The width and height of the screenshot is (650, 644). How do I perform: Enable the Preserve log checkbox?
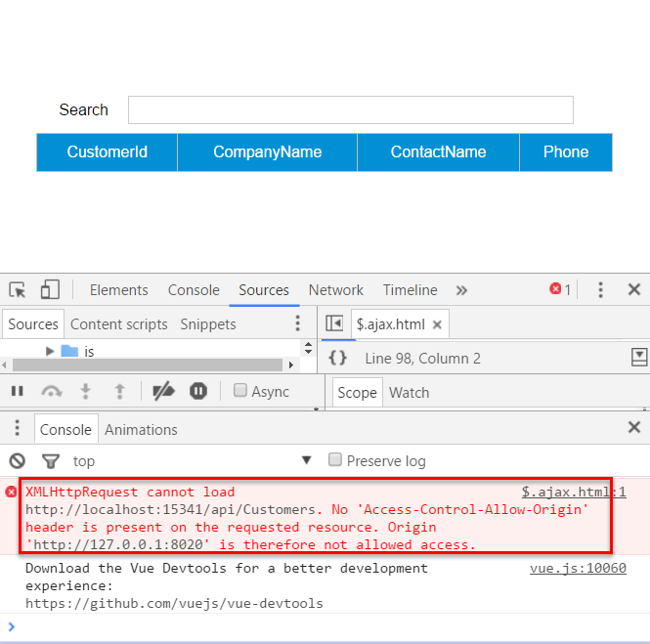pos(335,460)
